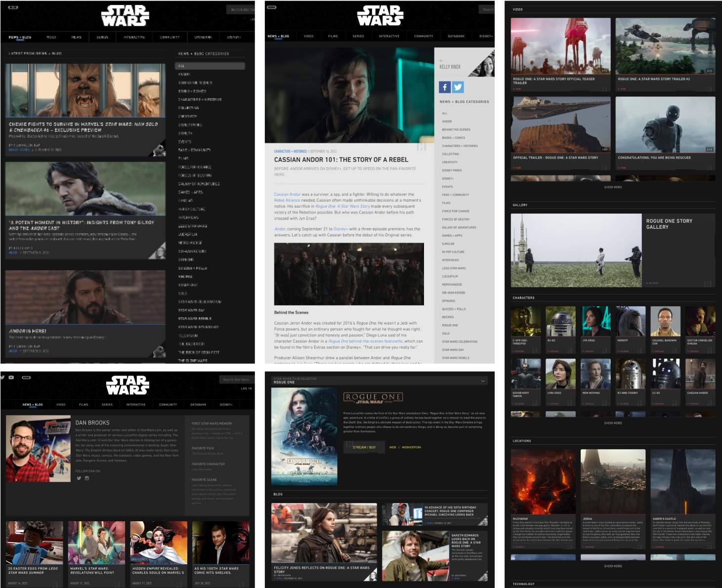Select the LEGO Star Wars category in article sidebar

coord(454,268)
